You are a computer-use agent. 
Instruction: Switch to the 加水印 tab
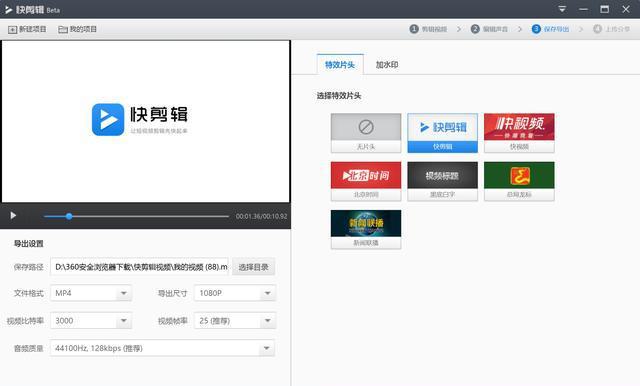387,64
